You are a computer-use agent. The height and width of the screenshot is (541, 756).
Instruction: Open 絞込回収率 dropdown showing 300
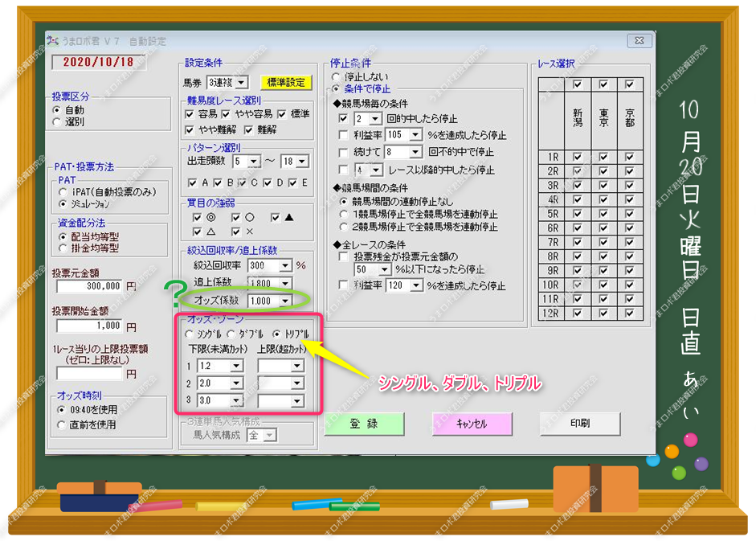pyautogui.click(x=285, y=265)
